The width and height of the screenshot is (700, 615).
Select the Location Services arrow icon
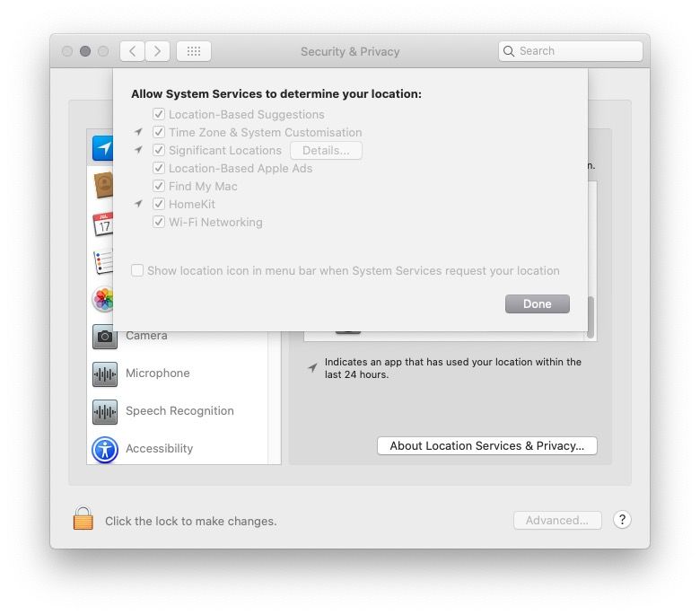coord(102,148)
